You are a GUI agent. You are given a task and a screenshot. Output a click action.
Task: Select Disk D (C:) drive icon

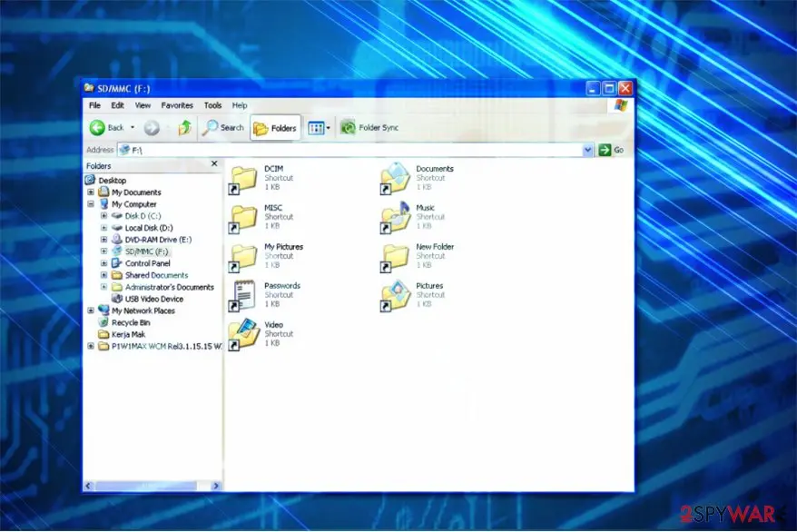pos(117,216)
